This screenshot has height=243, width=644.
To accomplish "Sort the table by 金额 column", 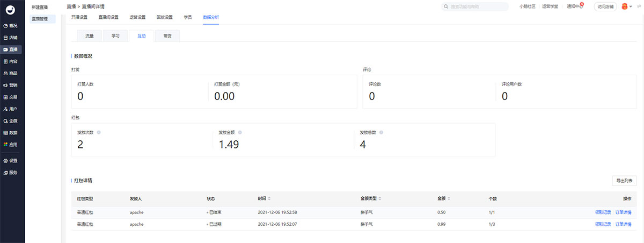I will pos(449,198).
